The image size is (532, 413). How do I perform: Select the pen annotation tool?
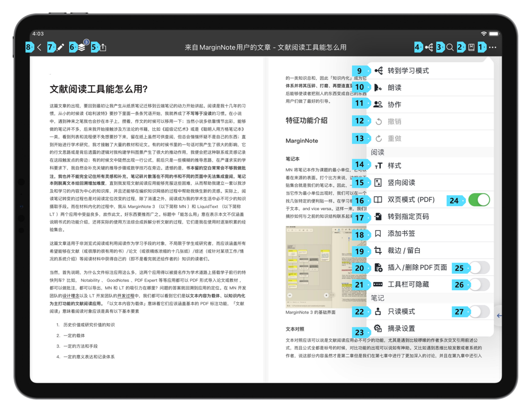point(61,47)
